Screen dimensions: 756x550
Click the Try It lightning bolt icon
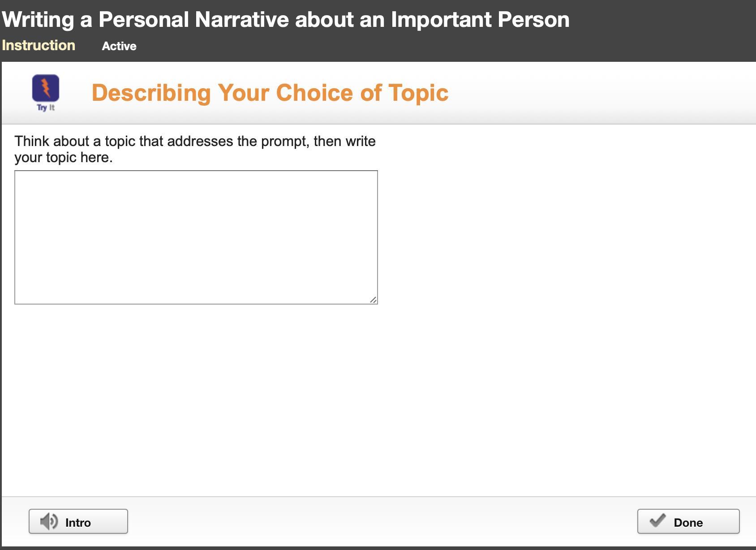tap(46, 88)
